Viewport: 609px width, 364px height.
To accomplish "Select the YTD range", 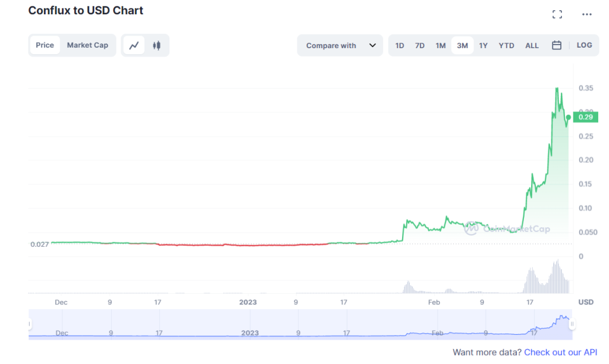I will (506, 45).
